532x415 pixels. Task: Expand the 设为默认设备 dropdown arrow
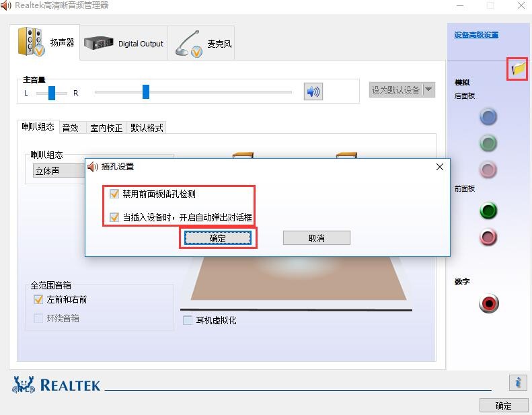pyautogui.click(x=428, y=89)
